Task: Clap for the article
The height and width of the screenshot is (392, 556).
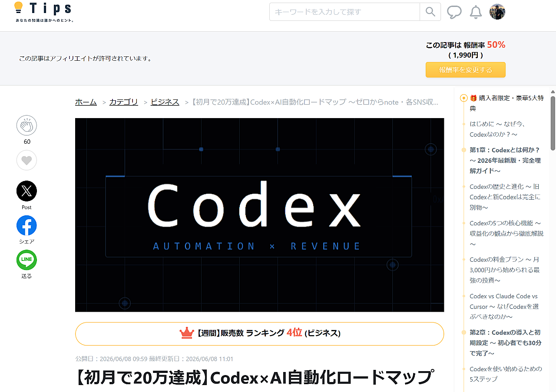Action: pos(26,126)
